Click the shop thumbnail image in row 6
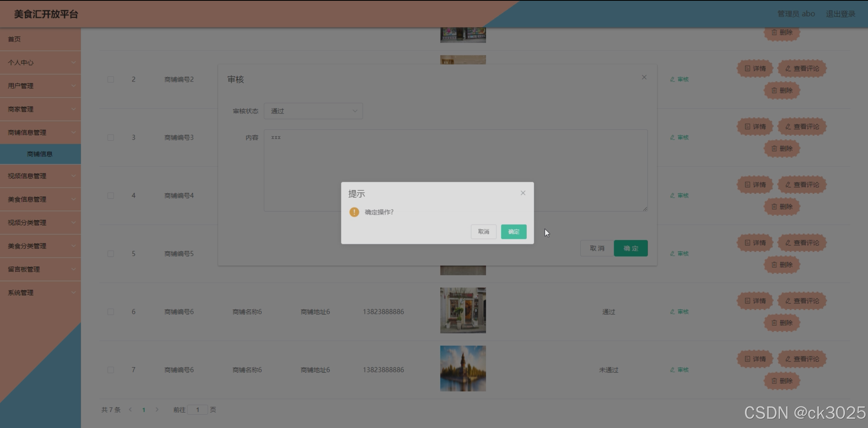Screen dimensions: 868x428 [463, 310]
